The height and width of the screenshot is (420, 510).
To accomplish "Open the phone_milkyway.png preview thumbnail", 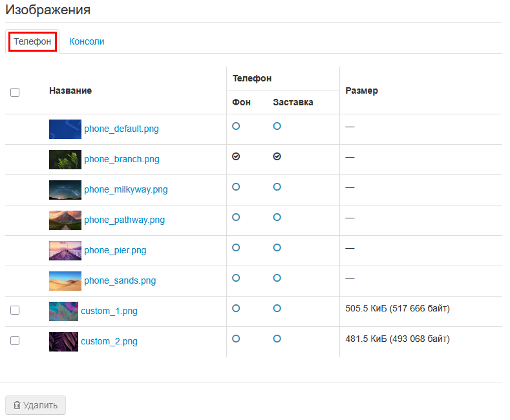I will 65,189.
